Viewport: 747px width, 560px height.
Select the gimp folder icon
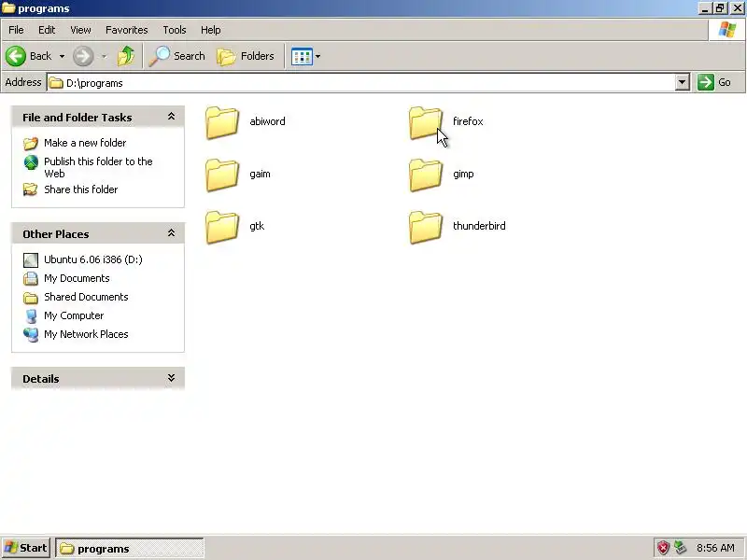pos(426,175)
